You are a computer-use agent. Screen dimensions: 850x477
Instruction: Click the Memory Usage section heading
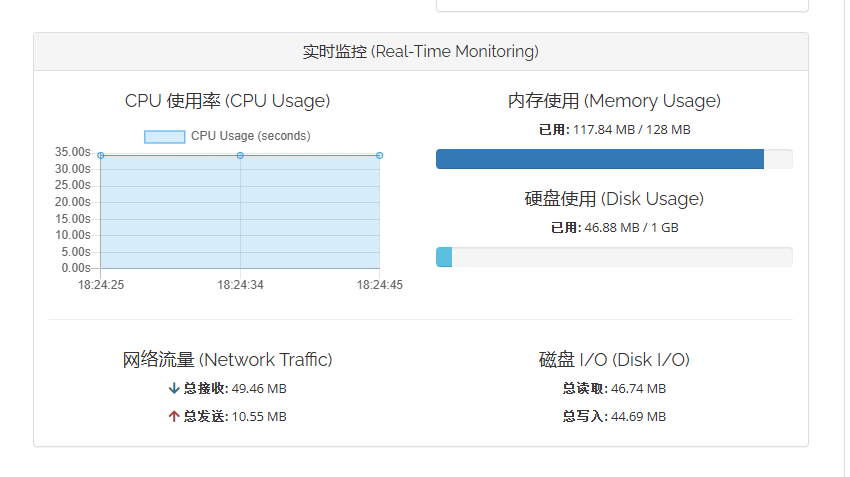click(x=613, y=101)
